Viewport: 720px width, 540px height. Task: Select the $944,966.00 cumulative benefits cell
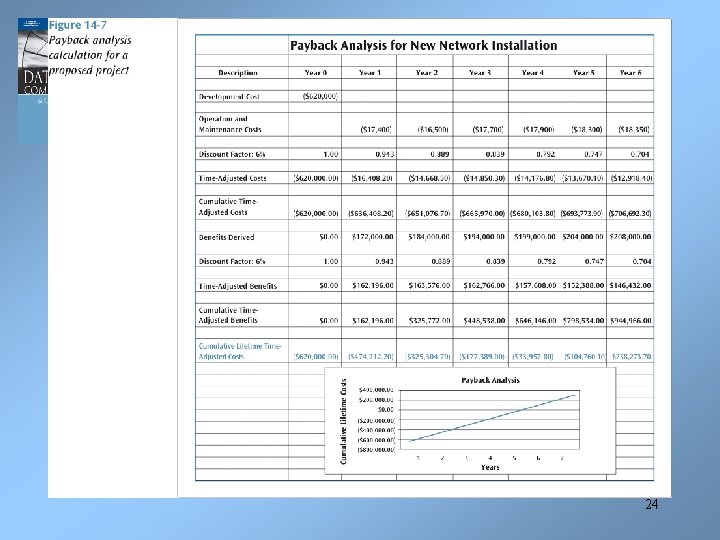point(630,321)
